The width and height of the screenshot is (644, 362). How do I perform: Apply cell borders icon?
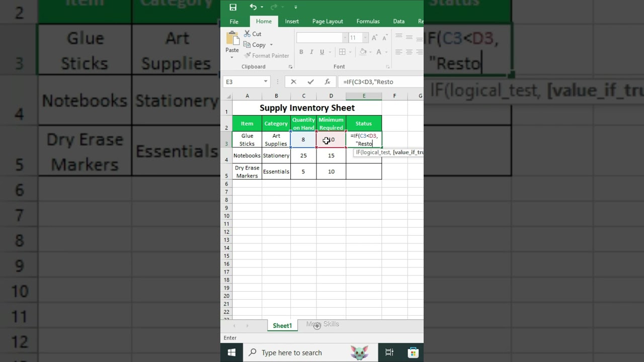tap(342, 52)
